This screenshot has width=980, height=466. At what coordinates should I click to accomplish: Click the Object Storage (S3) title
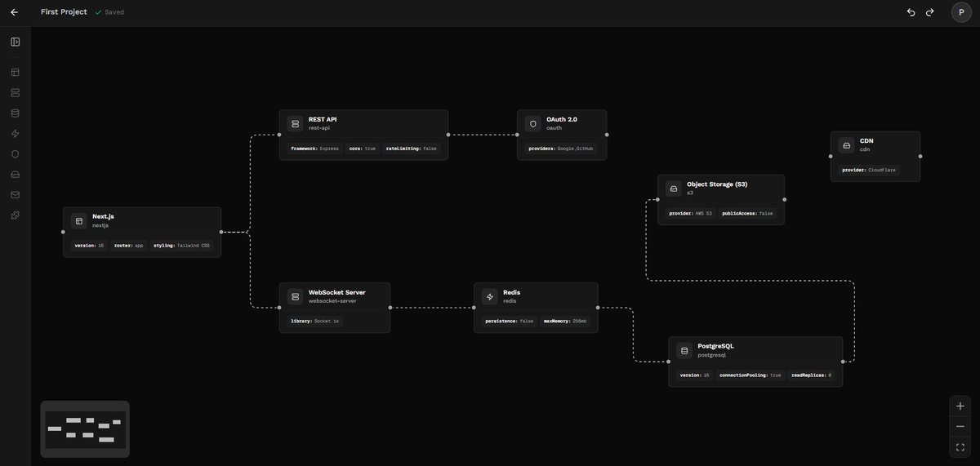717,184
